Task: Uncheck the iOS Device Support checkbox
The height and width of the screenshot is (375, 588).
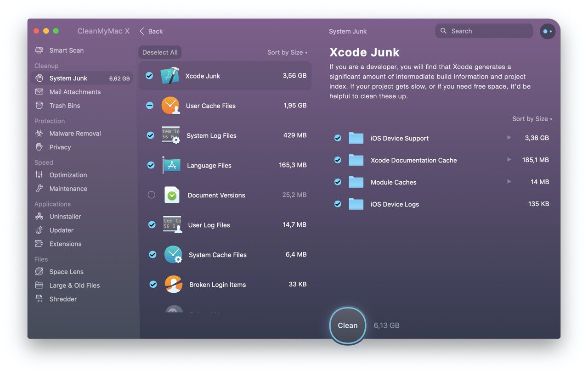Action: 338,138
